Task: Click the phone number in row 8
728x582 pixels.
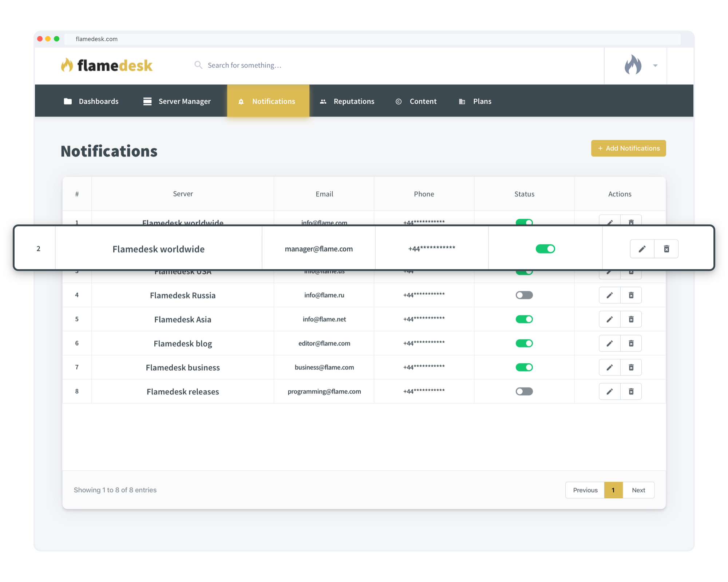Action: 424,391
